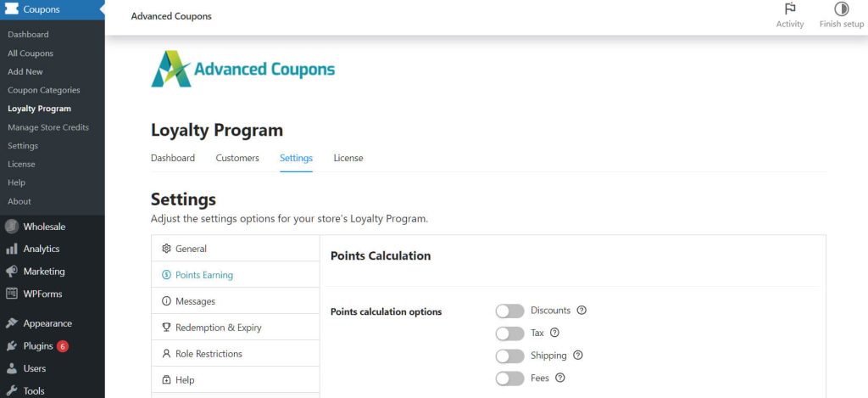
Task: Toggle the Shipping points option
Action: 509,356
